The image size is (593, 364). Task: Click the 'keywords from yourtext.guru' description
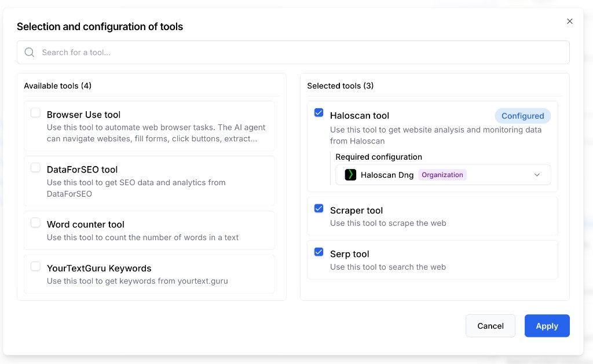[x=137, y=281]
